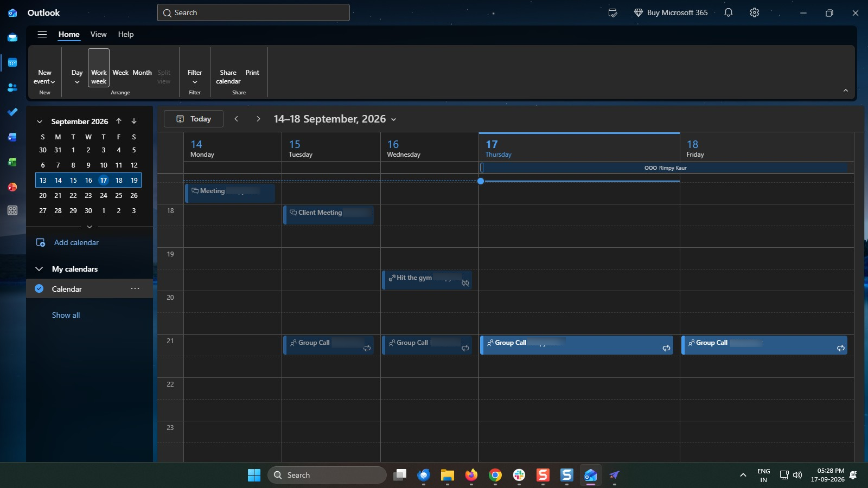Viewport: 868px width, 488px height.
Task: Go to previous week arrow
Action: tap(236, 119)
